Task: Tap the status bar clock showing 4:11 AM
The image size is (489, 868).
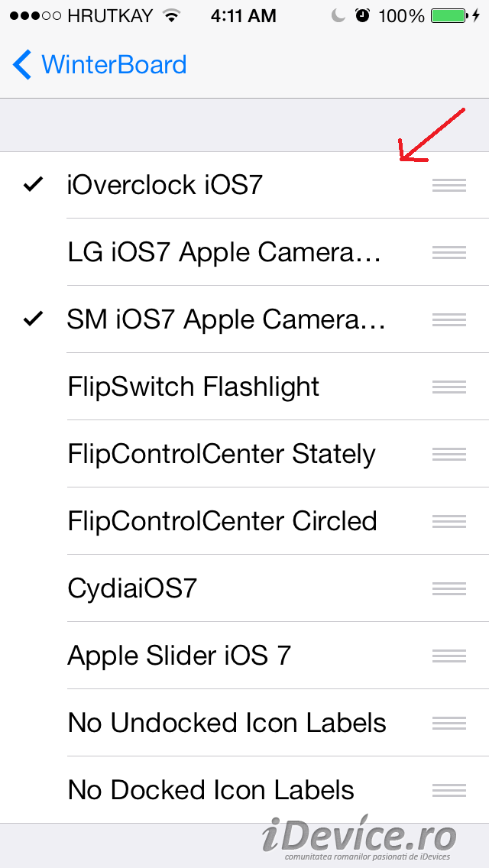Action: (x=243, y=16)
